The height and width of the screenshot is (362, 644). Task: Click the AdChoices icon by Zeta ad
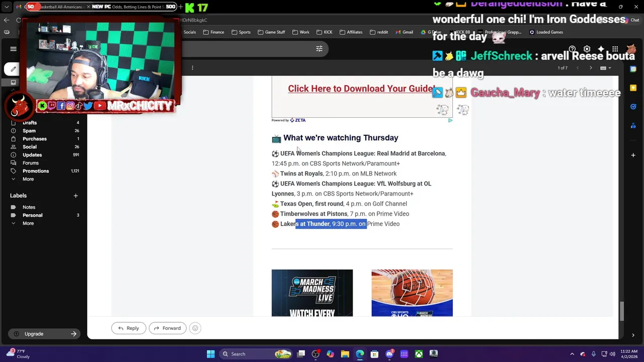(x=450, y=120)
